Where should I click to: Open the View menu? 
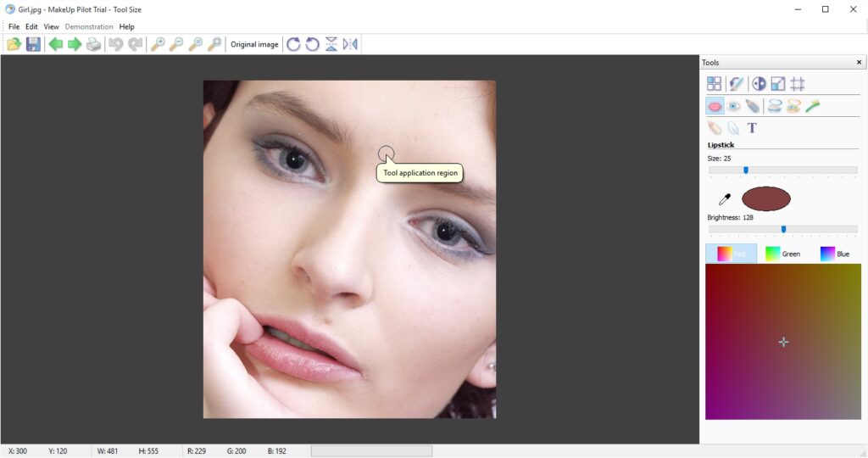52,26
